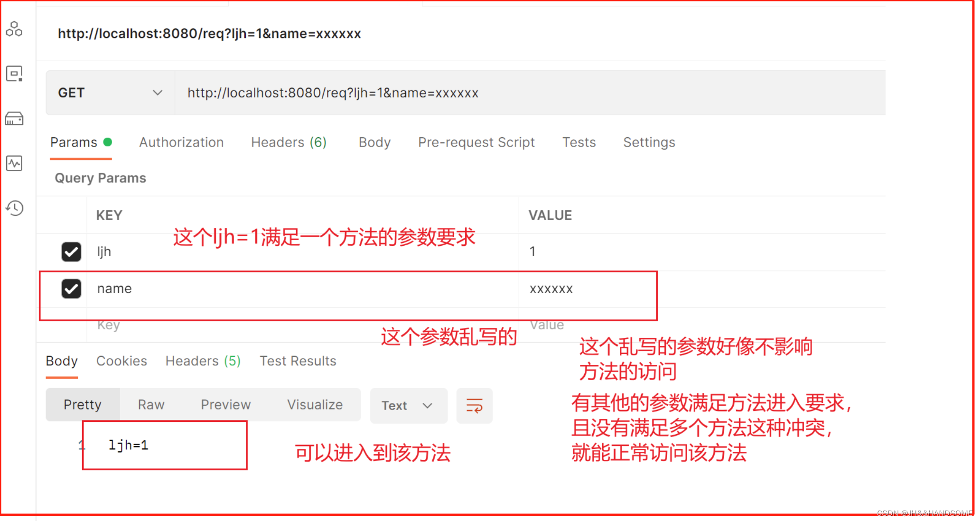Open the Monitors sidebar icon
The image size is (980, 521).
click(14, 163)
